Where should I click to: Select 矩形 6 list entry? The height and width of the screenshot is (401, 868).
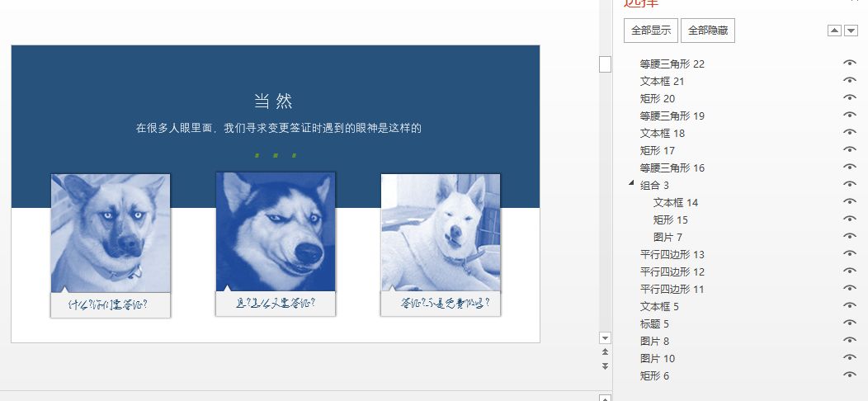point(654,376)
